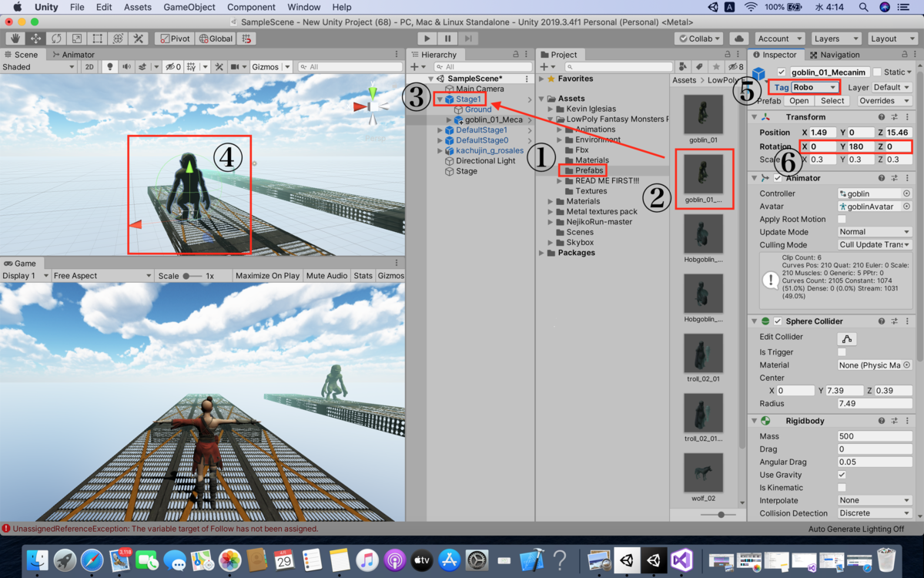
Task: Toggle goblin_01_Mecanim active checkbox
Action: (782, 72)
